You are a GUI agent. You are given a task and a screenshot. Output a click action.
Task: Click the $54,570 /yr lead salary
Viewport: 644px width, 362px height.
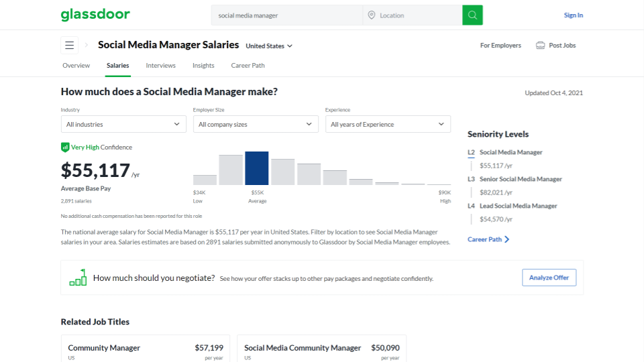(x=496, y=219)
